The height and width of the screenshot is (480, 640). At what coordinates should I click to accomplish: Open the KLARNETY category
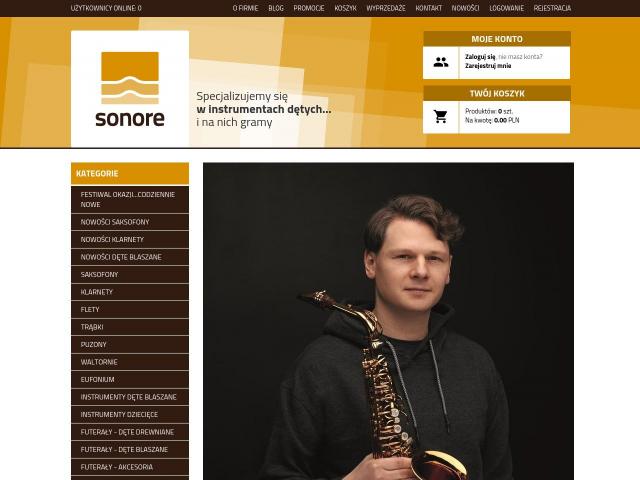[x=130, y=292]
